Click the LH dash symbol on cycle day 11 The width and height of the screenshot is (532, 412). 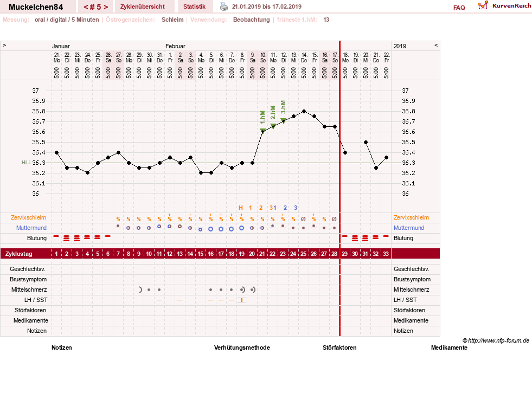pos(159,300)
